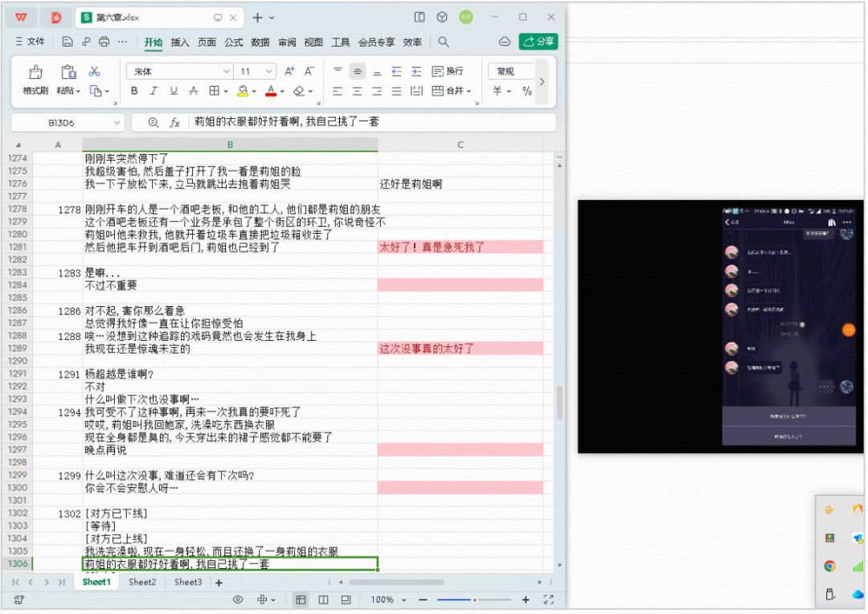Open the font size dropdown showing 11

(268, 72)
